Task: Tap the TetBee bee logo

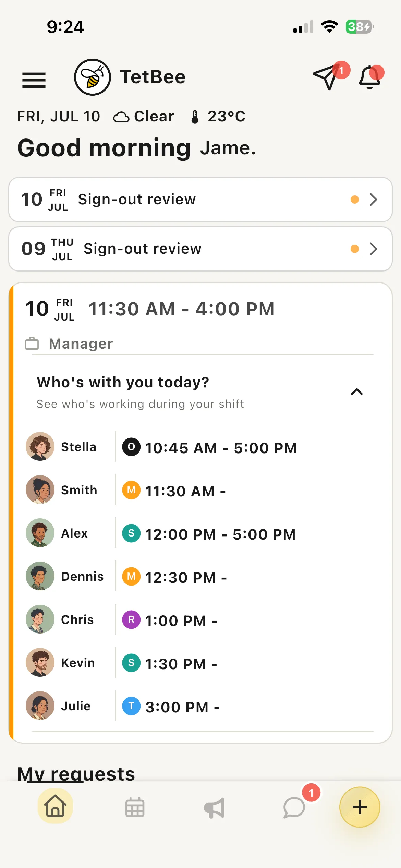Action: click(93, 77)
